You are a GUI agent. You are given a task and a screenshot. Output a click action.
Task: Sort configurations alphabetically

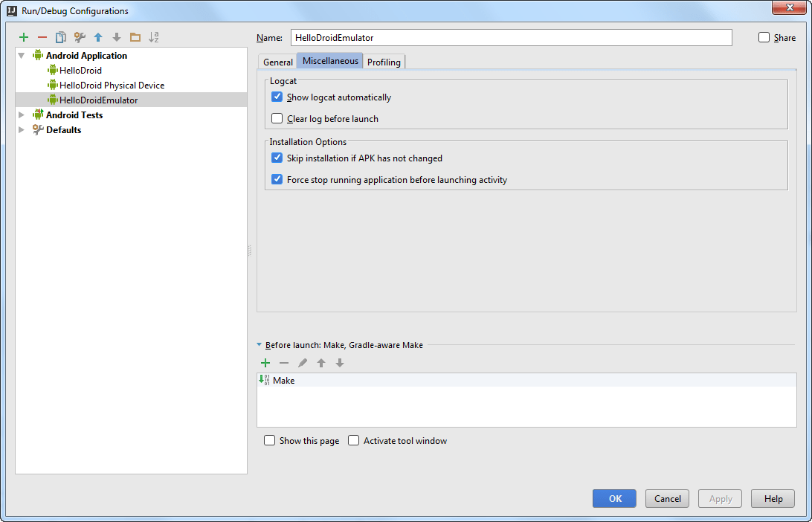[x=154, y=37]
